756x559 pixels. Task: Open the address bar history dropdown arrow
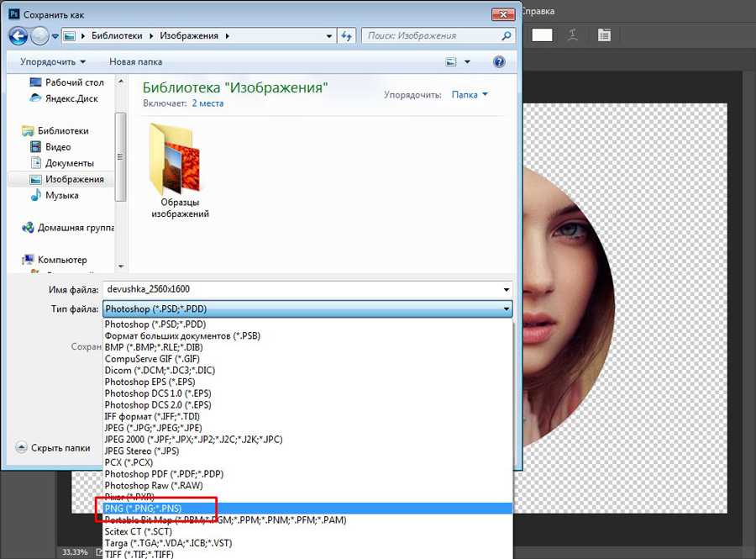coord(328,35)
